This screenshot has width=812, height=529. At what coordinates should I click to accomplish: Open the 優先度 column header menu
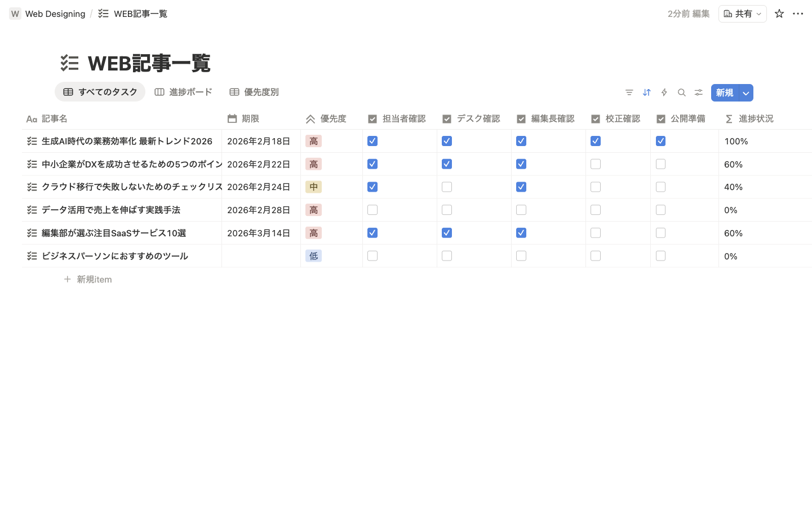coord(332,119)
